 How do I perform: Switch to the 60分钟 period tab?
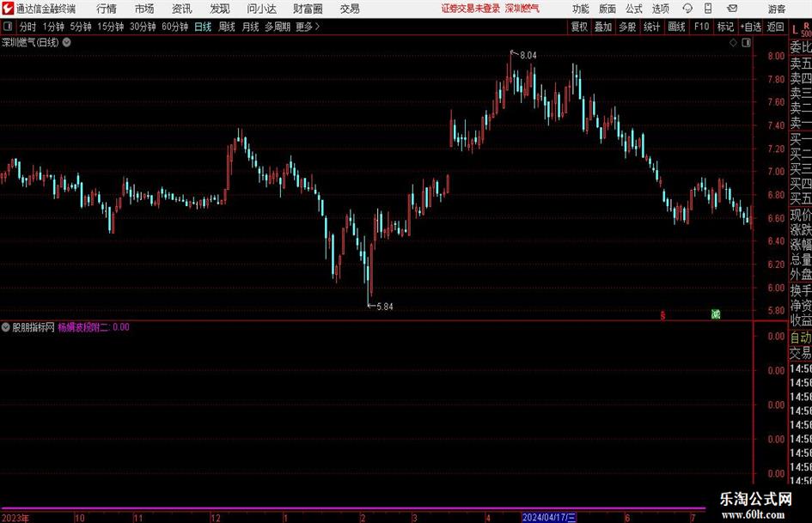tap(175, 27)
